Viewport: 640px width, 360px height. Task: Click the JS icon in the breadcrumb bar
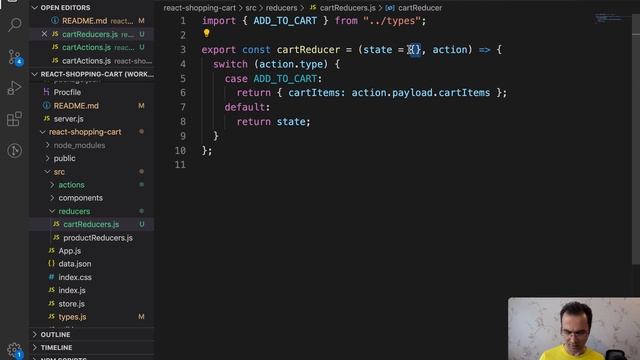click(313, 8)
